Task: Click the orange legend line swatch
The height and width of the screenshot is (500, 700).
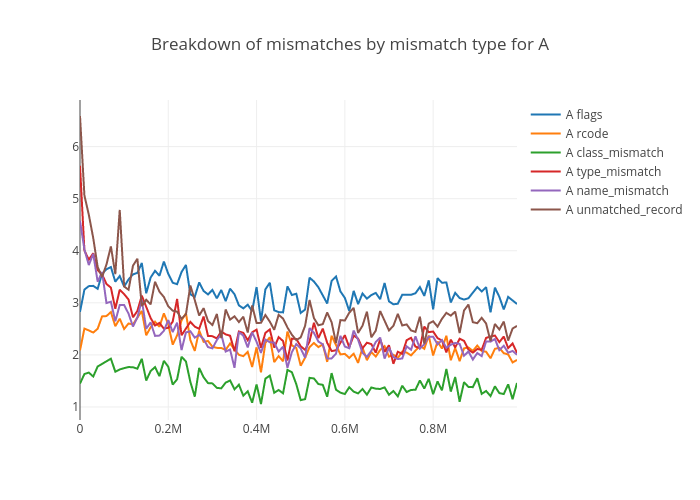Action: coord(545,134)
